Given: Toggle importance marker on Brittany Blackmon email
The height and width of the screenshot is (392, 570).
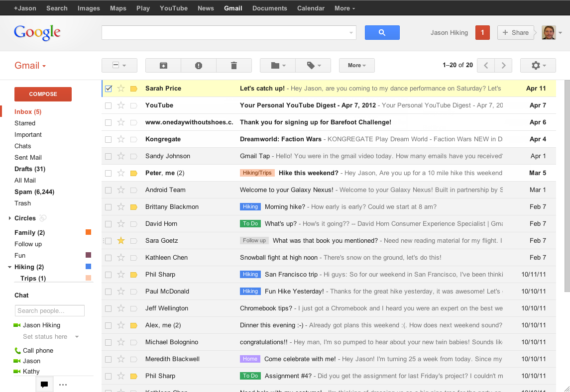Looking at the screenshot, I should [x=134, y=207].
